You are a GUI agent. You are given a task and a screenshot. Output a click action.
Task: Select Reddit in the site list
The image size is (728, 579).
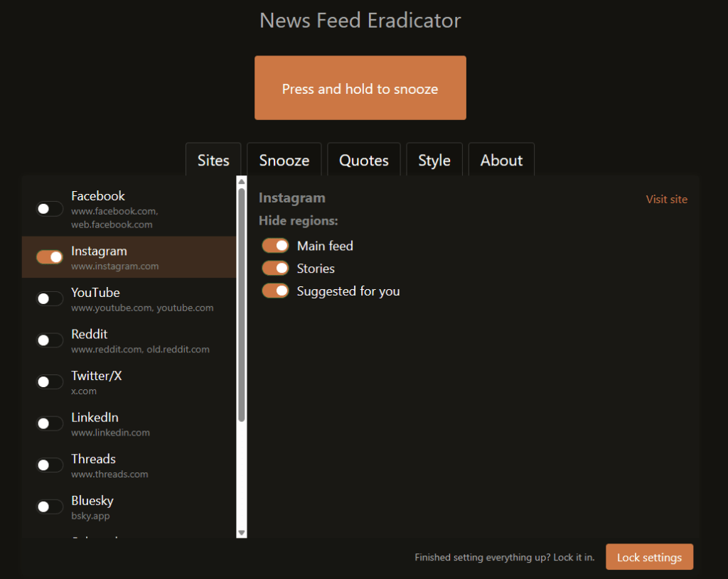(x=89, y=334)
